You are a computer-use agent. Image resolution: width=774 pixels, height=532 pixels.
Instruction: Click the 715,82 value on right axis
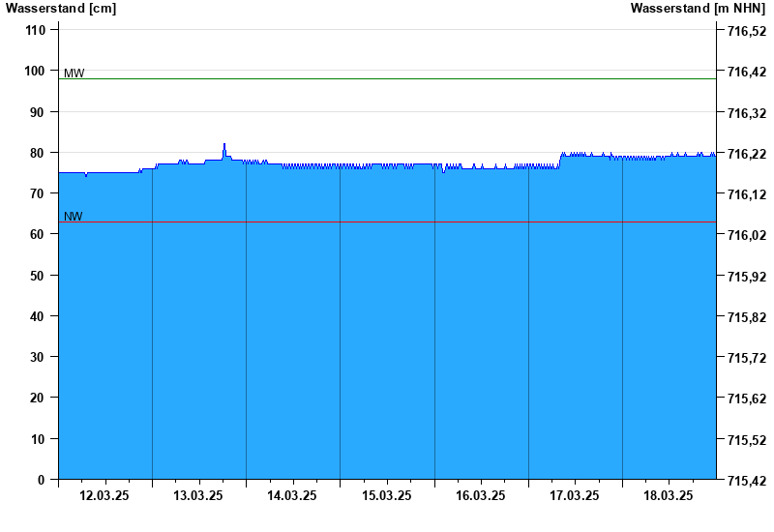tap(747, 317)
